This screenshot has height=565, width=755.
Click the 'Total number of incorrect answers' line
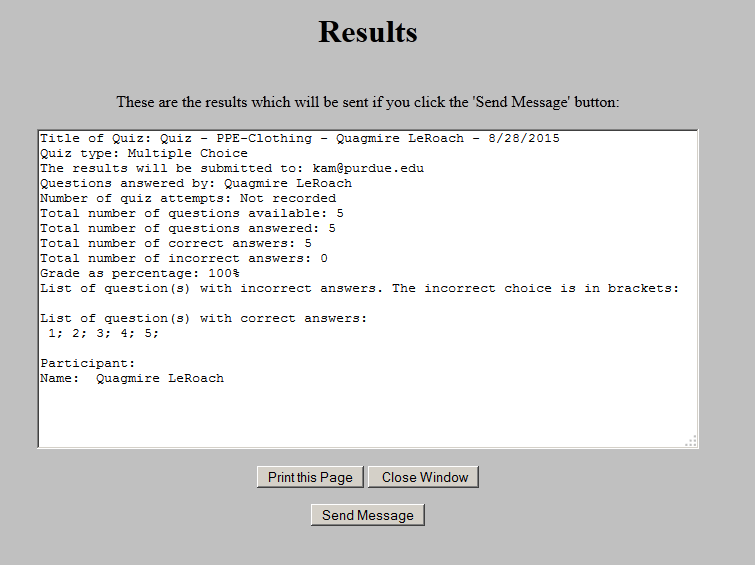click(184, 259)
